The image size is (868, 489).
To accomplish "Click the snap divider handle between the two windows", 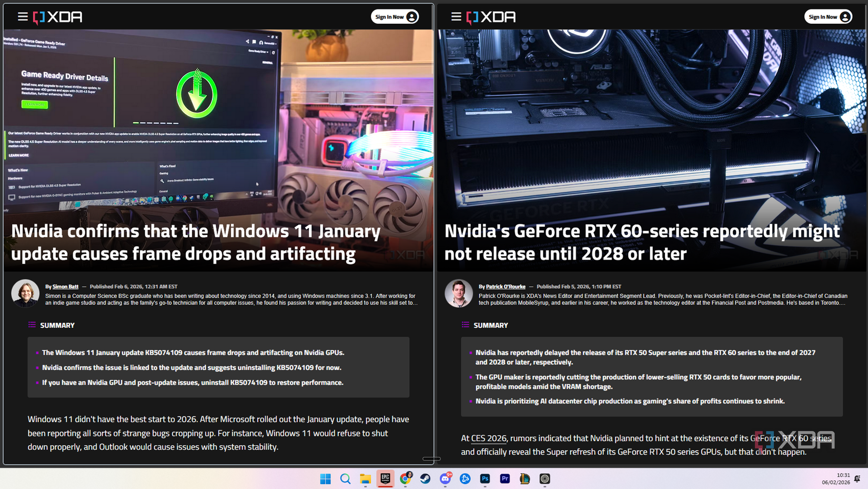I will [x=431, y=459].
